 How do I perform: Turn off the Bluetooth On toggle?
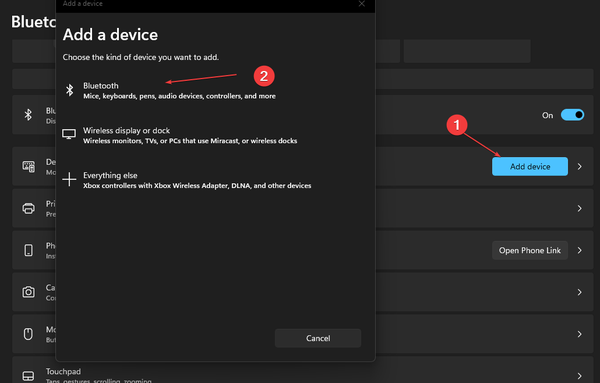coord(572,115)
